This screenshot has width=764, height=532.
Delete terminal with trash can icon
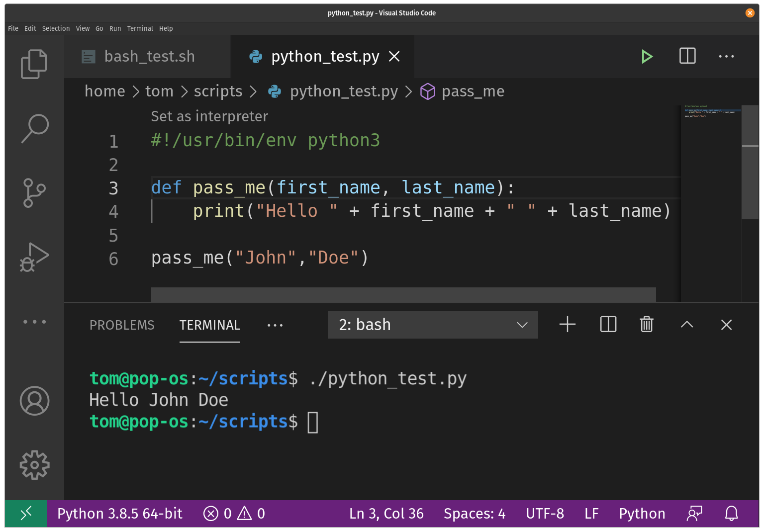tap(646, 325)
